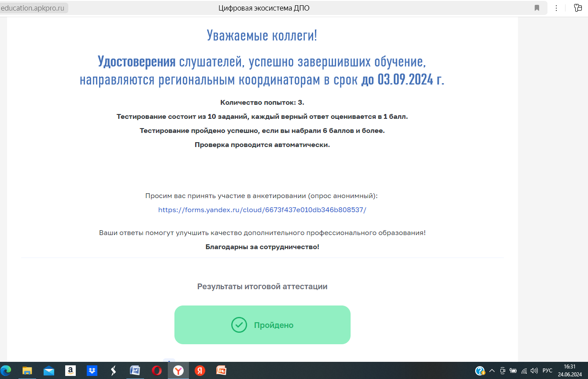
Task: Open the forms.yandex.ru survey link
Action: tap(262, 210)
